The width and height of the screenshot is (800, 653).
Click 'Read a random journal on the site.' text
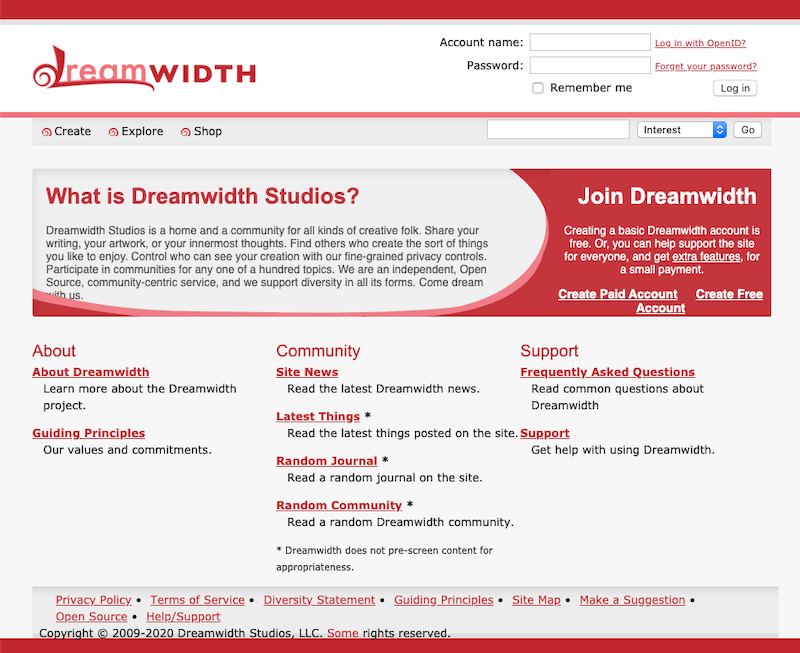pos(385,478)
